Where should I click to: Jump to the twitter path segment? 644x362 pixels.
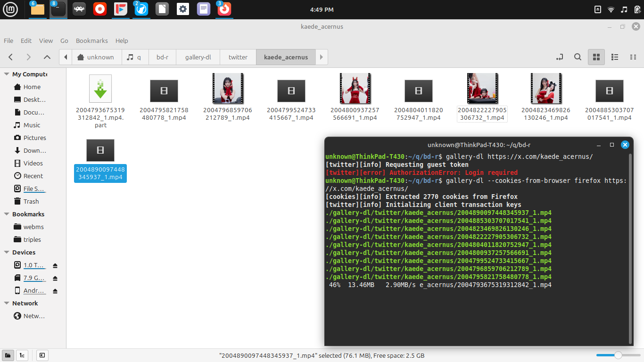238,57
